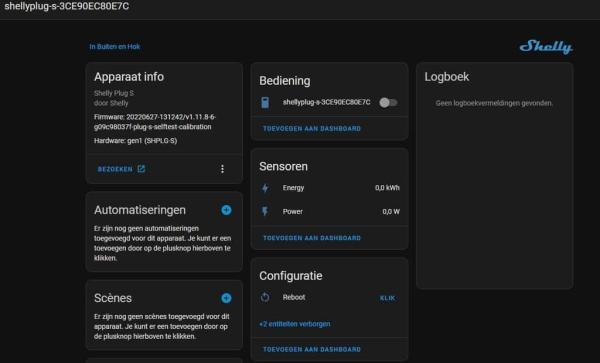The height and width of the screenshot is (363, 600).
Task: Click the Shelly logo
Action: [546, 47]
